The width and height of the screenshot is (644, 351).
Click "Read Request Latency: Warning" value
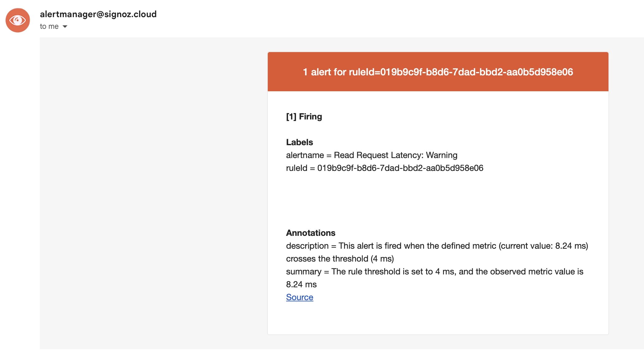tap(395, 155)
